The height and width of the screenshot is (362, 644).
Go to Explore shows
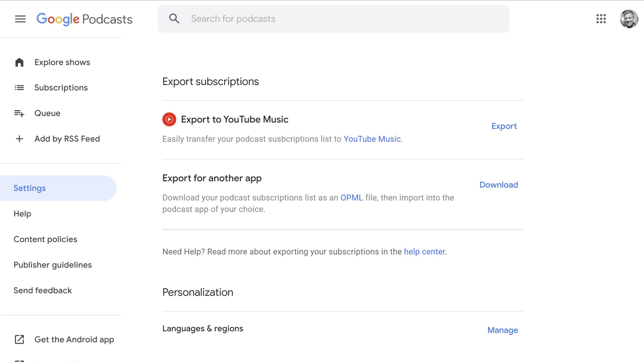tap(62, 62)
